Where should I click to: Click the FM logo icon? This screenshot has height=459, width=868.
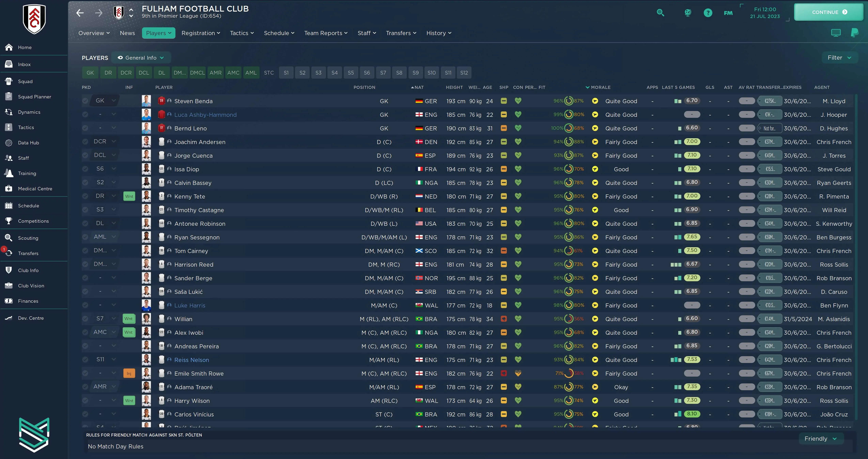[728, 13]
